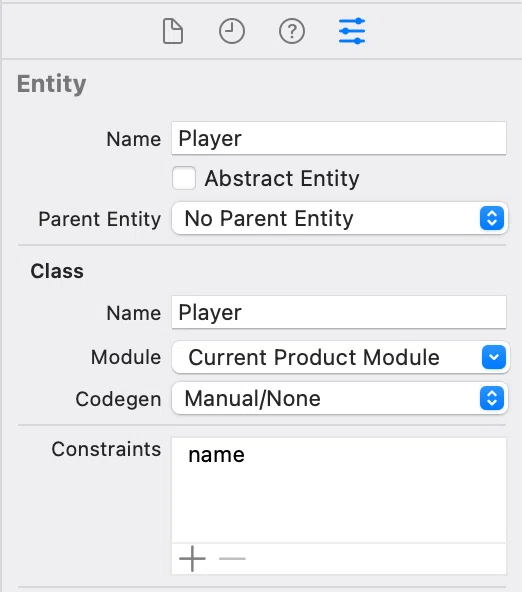Add a new constraint with the plus icon
522x592 pixels.
192,558
